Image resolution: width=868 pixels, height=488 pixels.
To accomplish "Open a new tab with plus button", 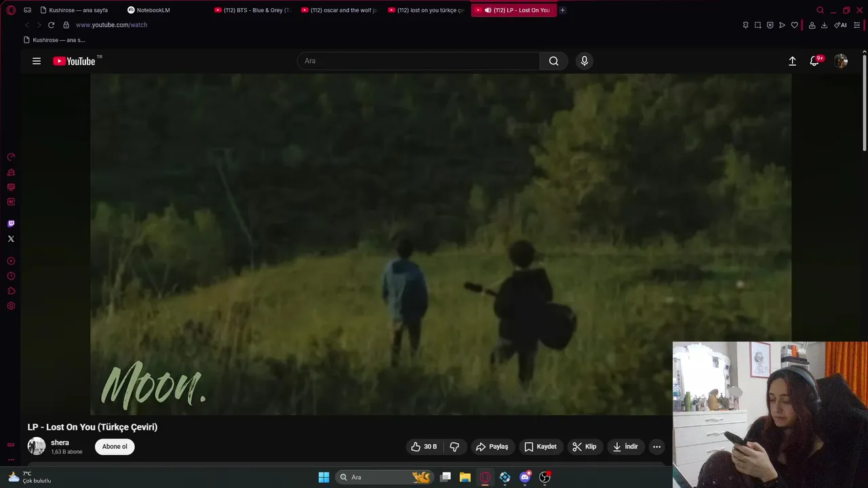I will pyautogui.click(x=562, y=10).
